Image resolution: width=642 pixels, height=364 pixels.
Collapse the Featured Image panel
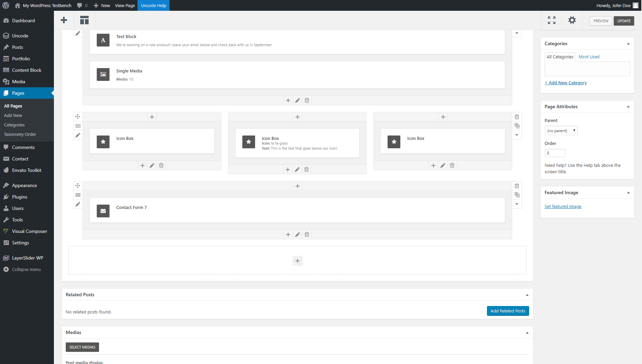pyautogui.click(x=628, y=192)
